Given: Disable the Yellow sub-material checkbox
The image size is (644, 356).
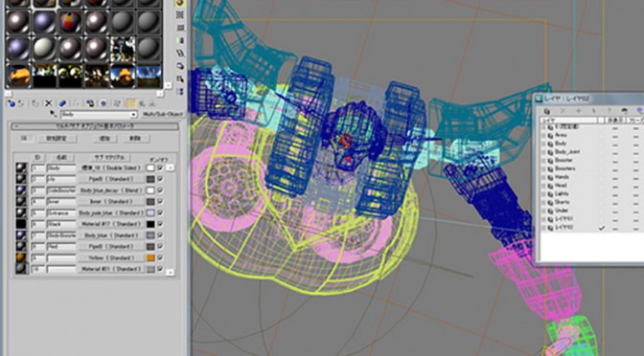Looking at the screenshot, I should click(160, 257).
